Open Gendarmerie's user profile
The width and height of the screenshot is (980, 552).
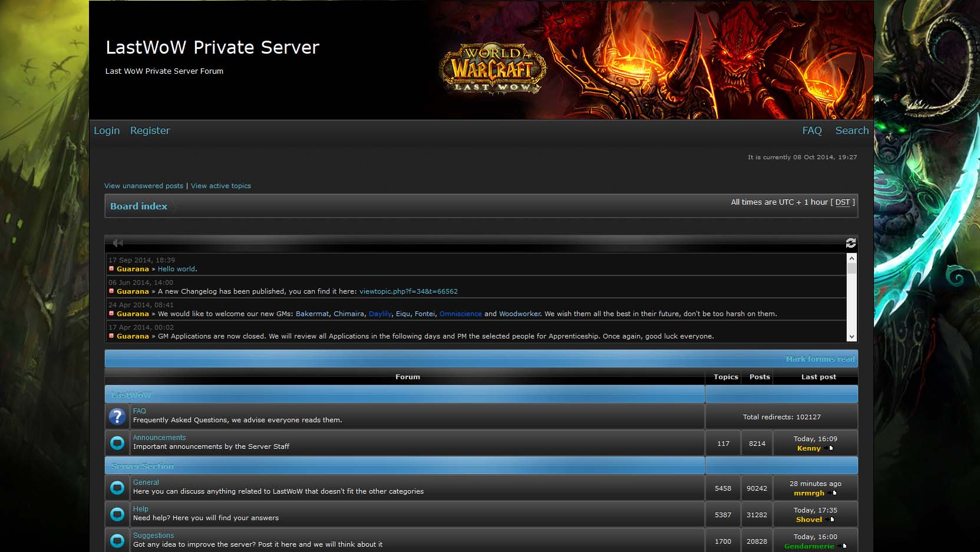click(809, 546)
